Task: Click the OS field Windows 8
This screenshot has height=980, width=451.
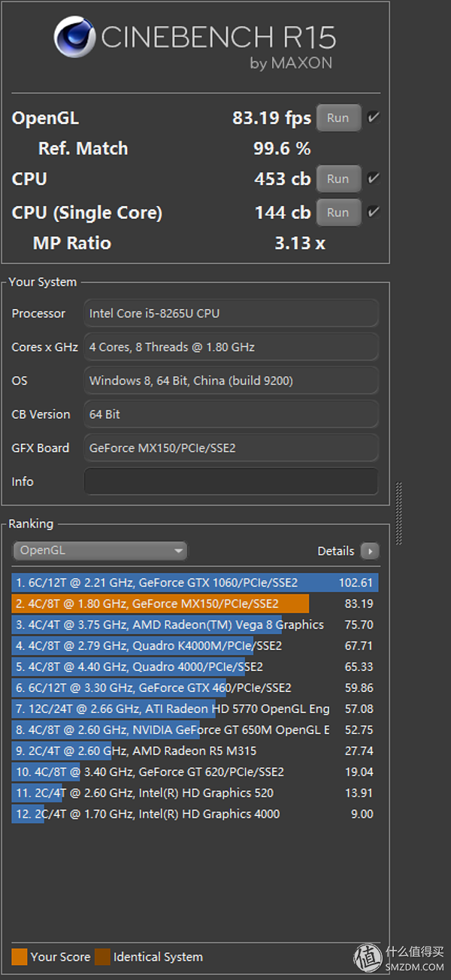Action: (232, 381)
